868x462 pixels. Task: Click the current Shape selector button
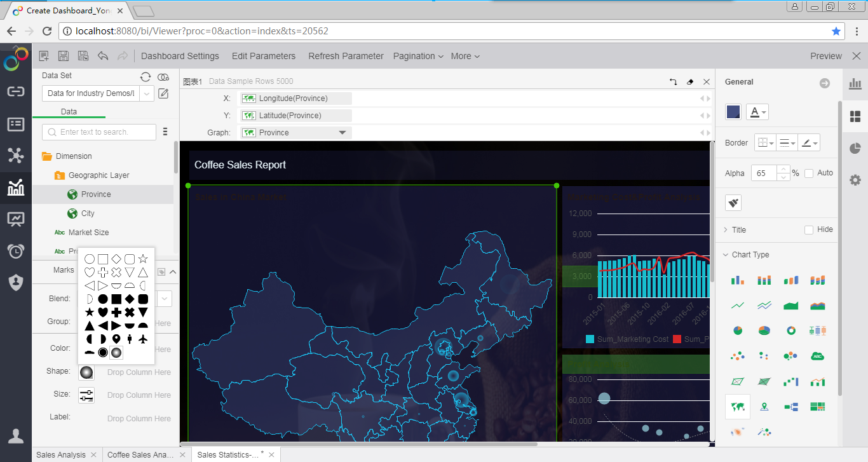point(86,372)
